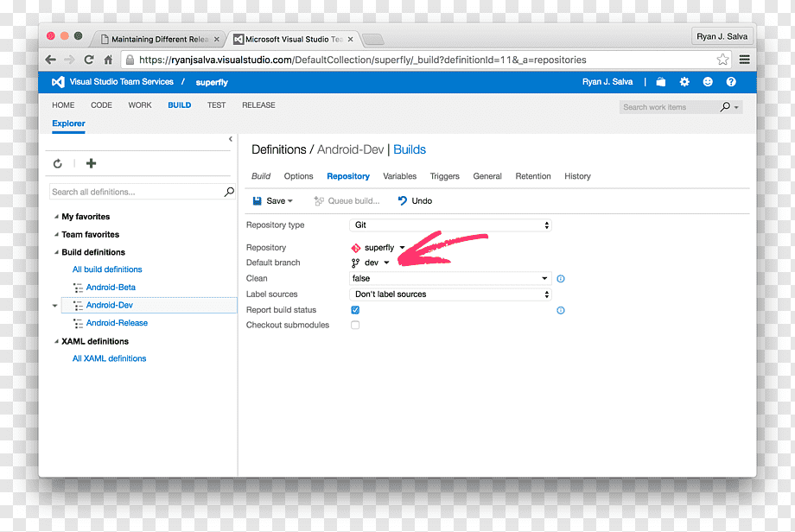Open Builds link in heading
Screen dimensions: 795x532
410,149
